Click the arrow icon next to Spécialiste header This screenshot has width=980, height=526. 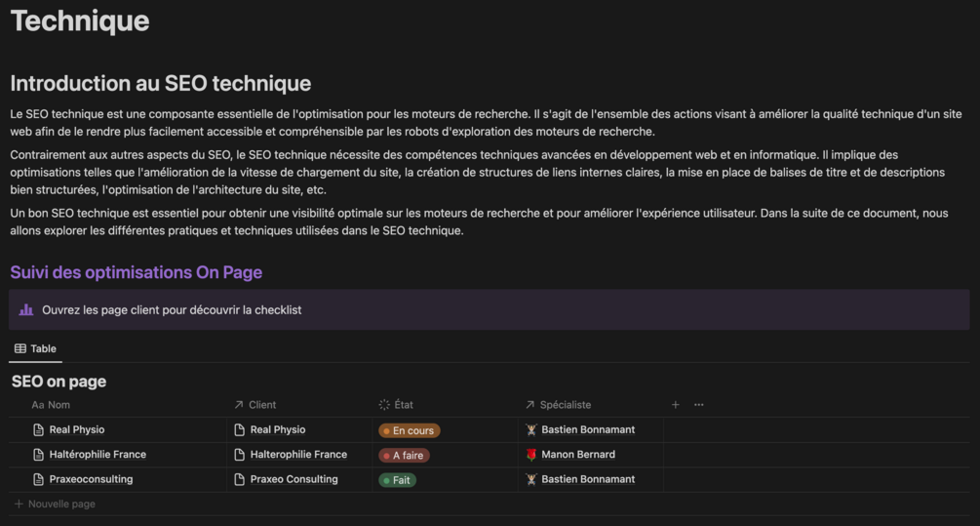(x=530, y=405)
